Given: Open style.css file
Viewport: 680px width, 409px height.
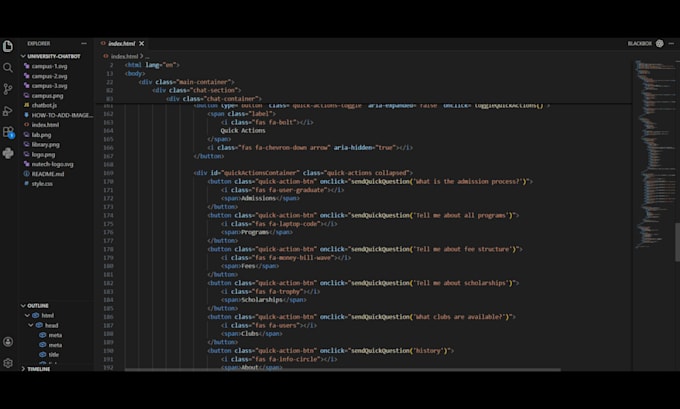Looking at the screenshot, I should pos(42,184).
